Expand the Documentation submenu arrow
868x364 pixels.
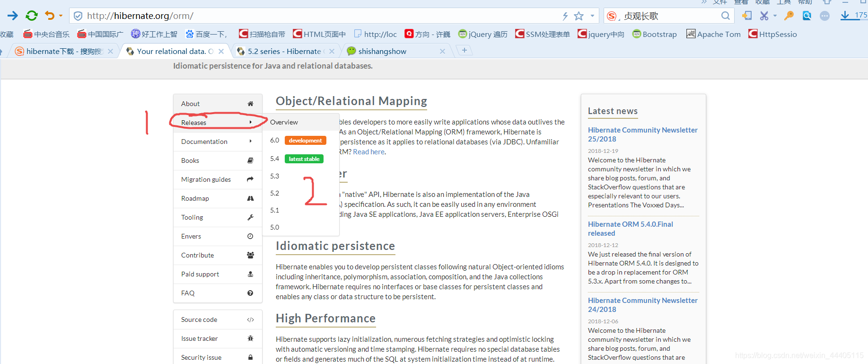(250, 141)
